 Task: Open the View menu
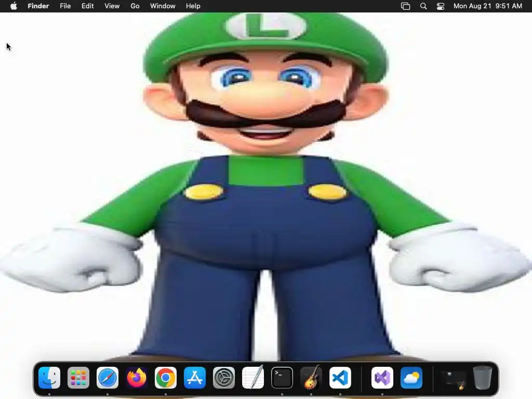pyautogui.click(x=112, y=6)
